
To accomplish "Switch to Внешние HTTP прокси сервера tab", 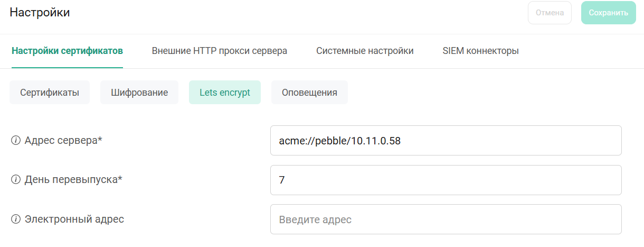I will pos(220,51).
